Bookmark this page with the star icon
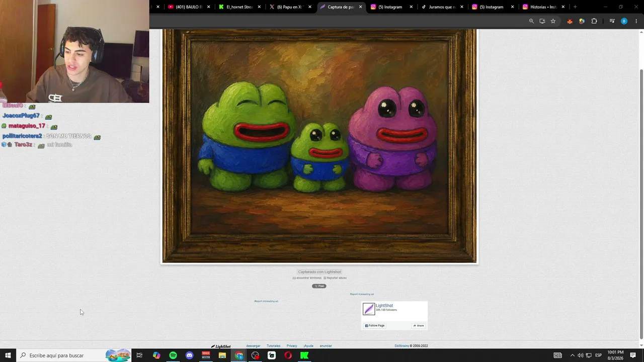 point(553,21)
